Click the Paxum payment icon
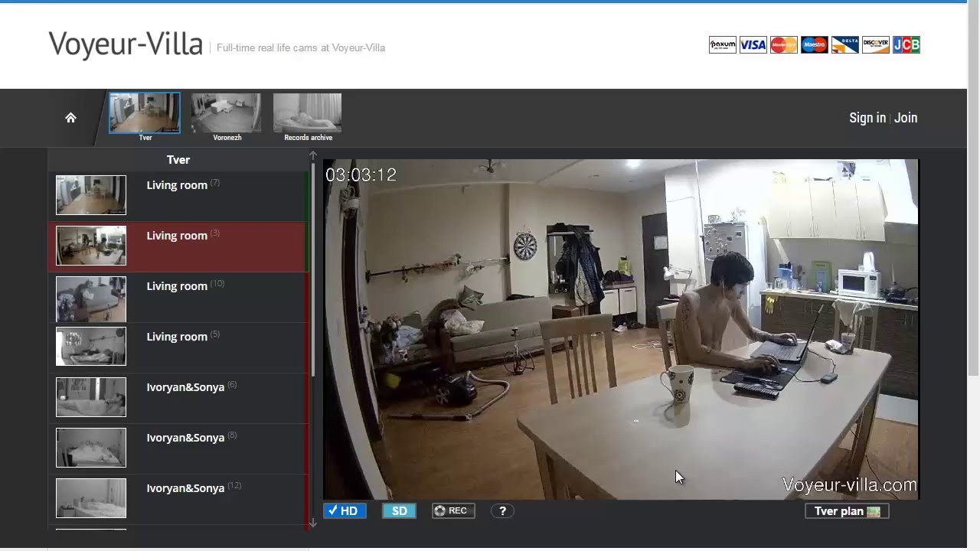Viewport: 980px width, 551px height. 723,45
